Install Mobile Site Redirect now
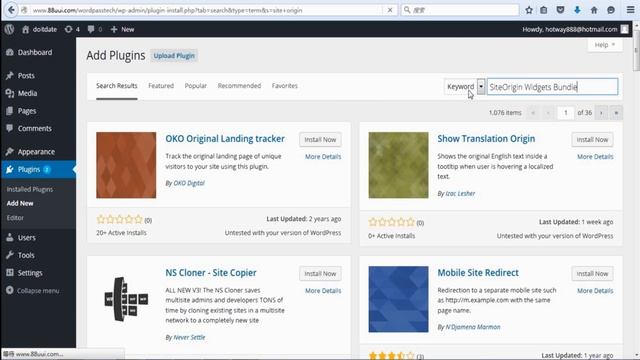Screen dimensions: 640x360 click(x=592, y=274)
